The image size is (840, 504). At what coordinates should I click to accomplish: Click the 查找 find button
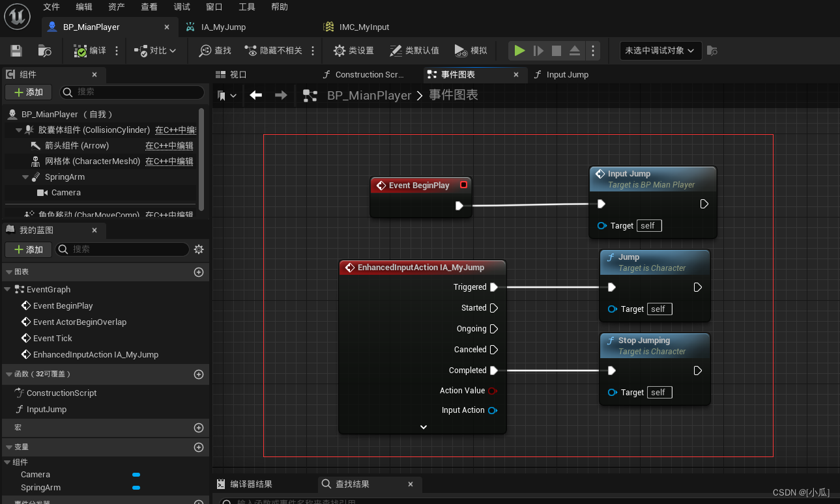(215, 50)
